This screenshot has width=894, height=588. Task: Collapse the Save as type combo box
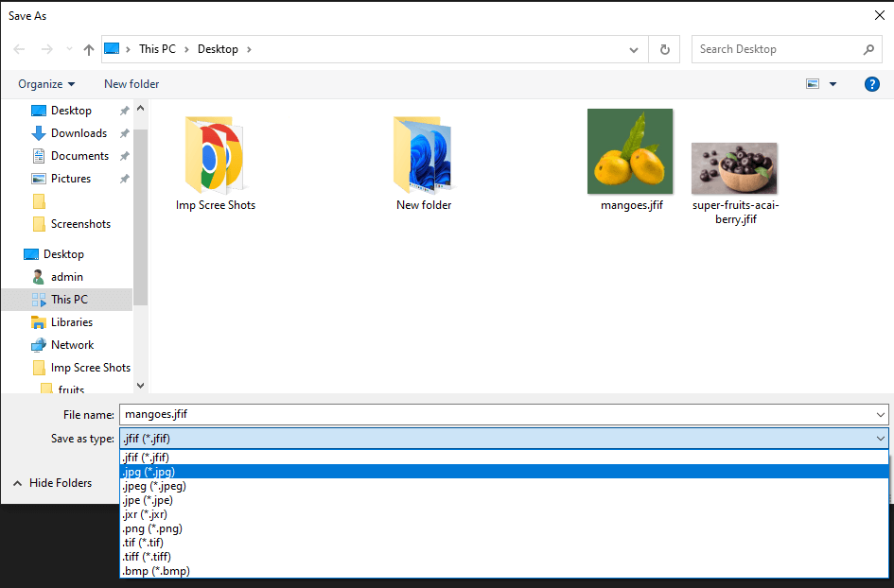(881, 438)
